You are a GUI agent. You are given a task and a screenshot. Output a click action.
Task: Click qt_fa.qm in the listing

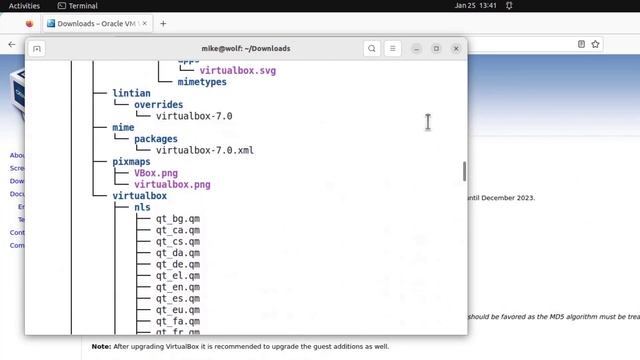pos(178,322)
